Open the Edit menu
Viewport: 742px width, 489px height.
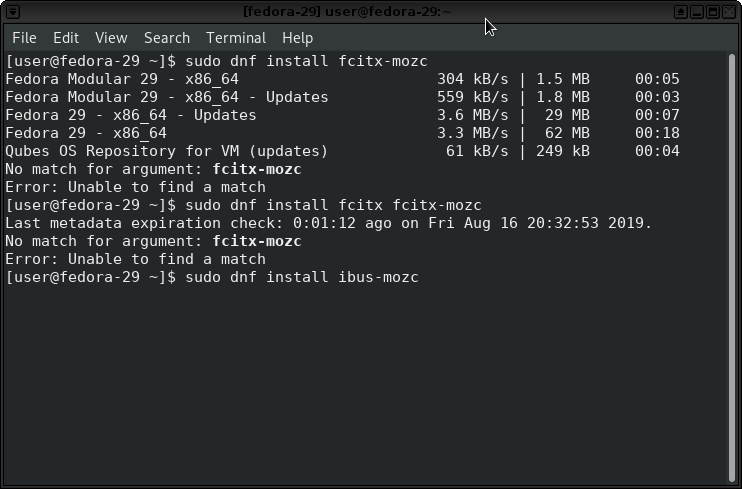pos(66,38)
